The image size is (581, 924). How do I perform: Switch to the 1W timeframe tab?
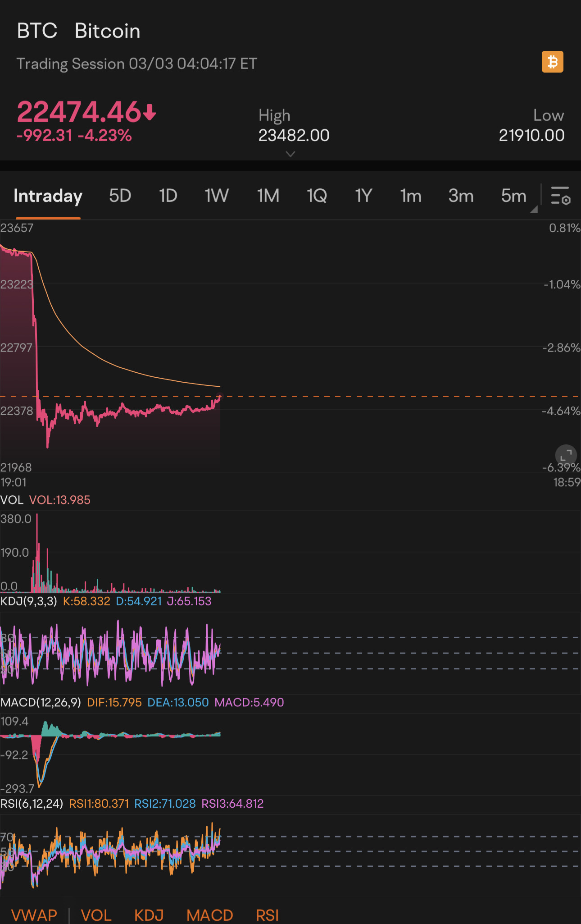point(217,196)
